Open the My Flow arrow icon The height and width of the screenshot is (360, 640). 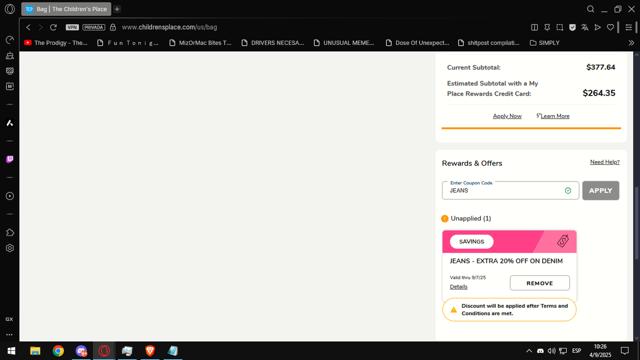598,27
